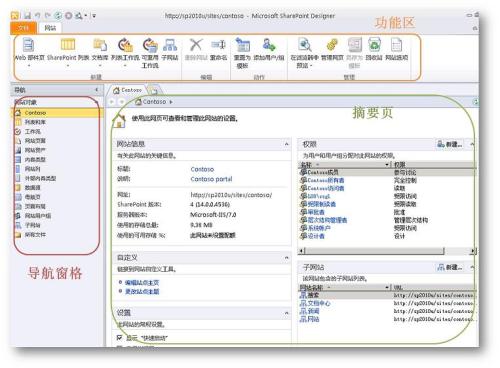Collapse the 权限 section
This screenshot has width=500, height=368.
tap(472, 144)
